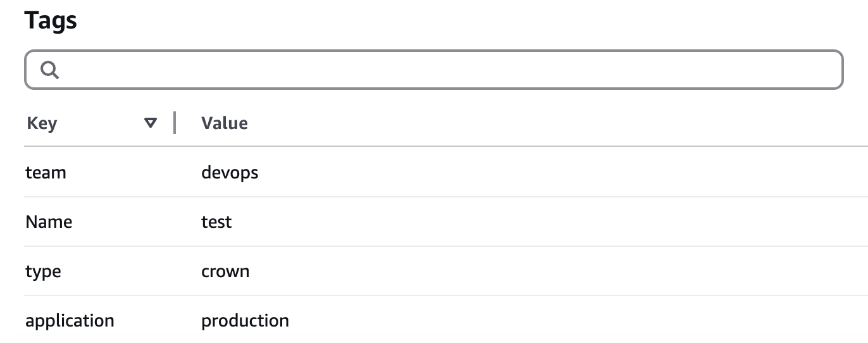Click the application tag key
The height and width of the screenshot is (343, 868).
pos(70,320)
